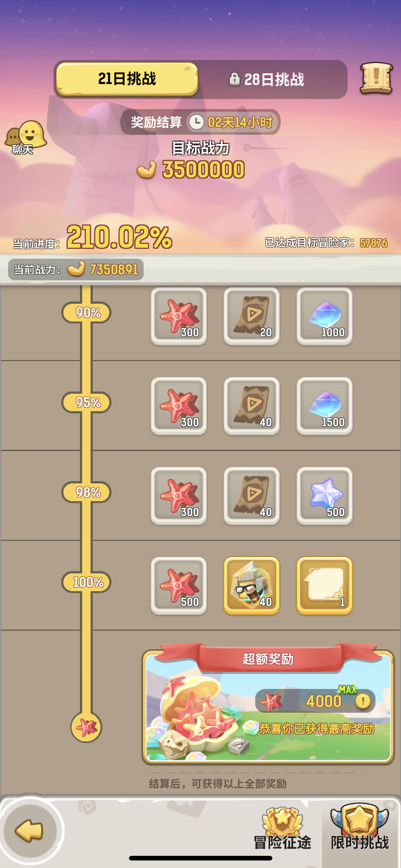Tap the 98% progress marker on track
401x868 pixels.
(x=87, y=492)
